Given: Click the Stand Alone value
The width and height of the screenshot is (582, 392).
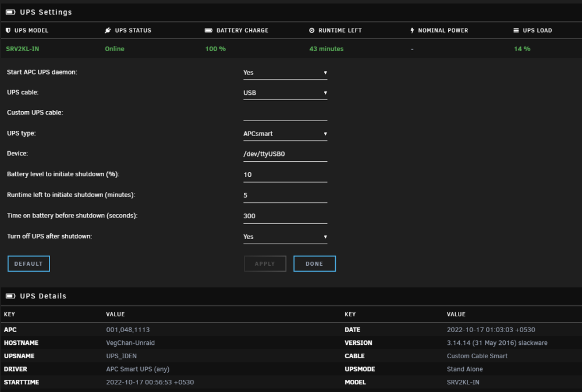Looking at the screenshot, I should (x=464, y=369).
